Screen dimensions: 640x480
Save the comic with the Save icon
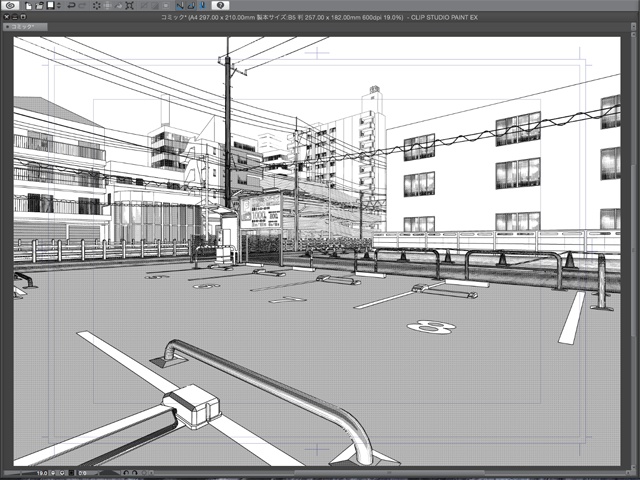51,5
